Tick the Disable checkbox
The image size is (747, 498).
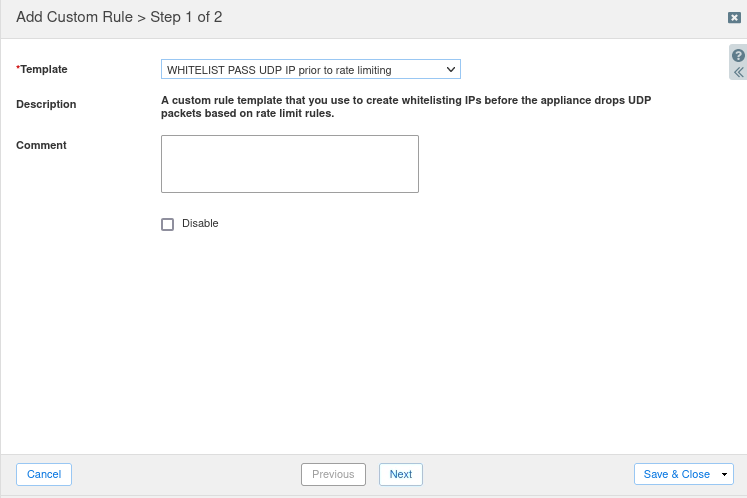(x=167, y=224)
